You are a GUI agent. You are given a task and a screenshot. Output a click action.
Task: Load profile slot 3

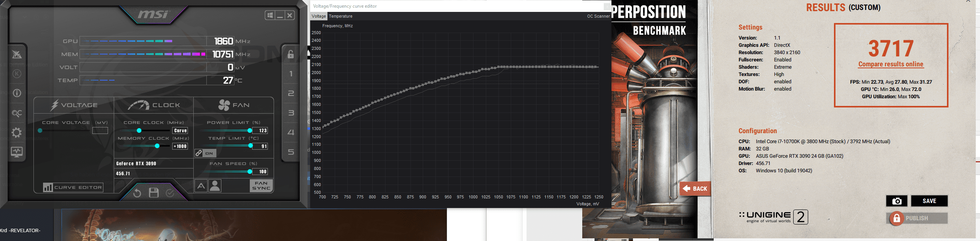point(291,113)
